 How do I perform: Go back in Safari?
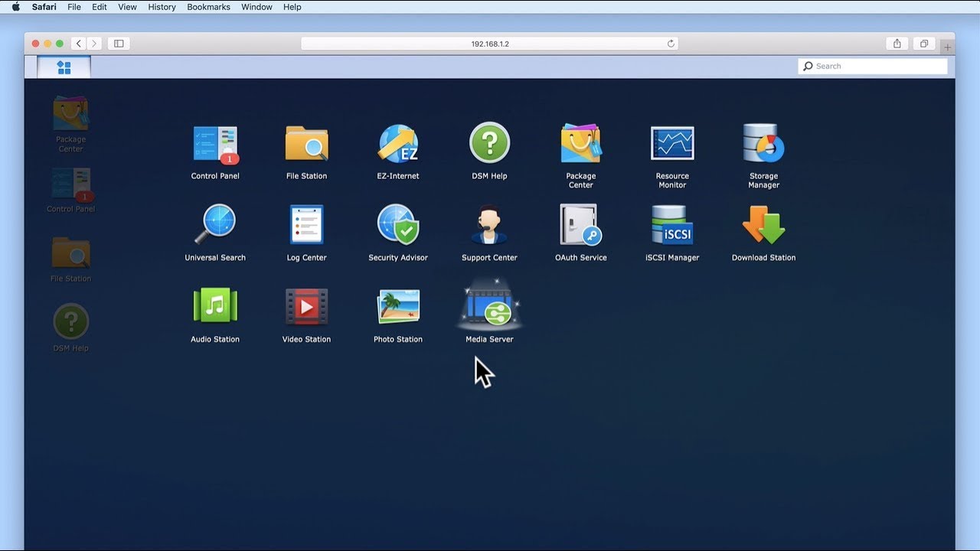pos(79,44)
